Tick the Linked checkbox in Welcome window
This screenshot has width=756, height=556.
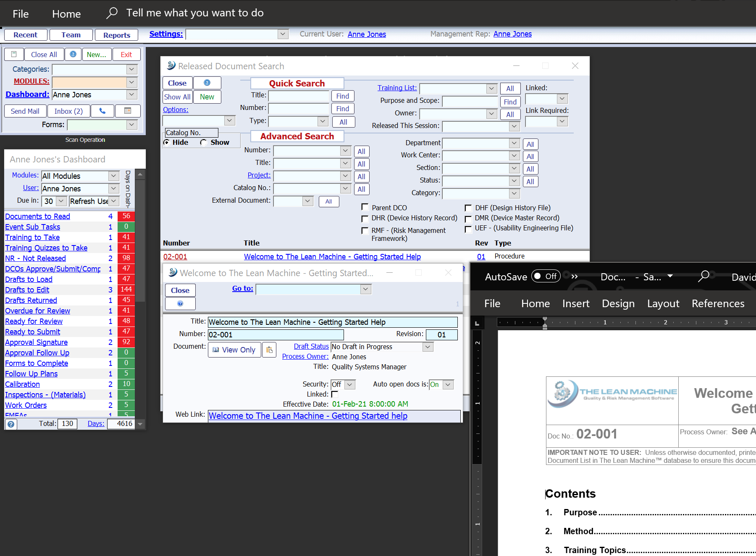tap(335, 394)
